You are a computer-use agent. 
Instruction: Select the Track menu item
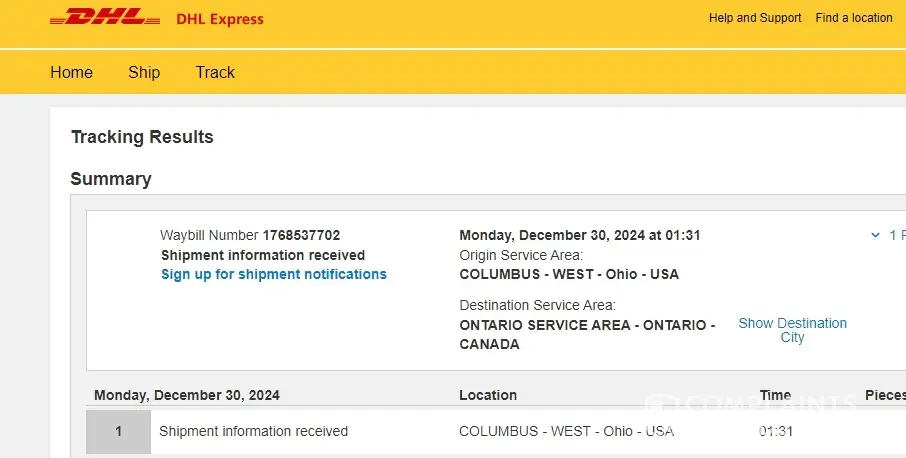click(215, 72)
